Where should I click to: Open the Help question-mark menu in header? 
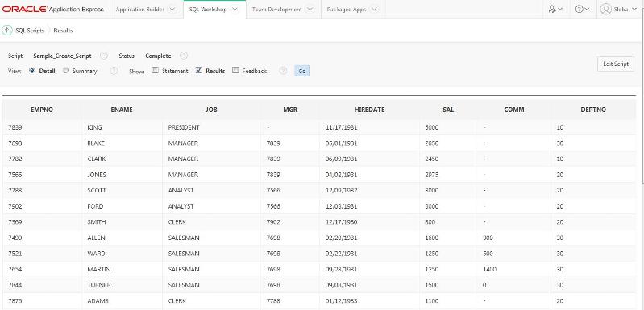pyautogui.click(x=583, y=9)
